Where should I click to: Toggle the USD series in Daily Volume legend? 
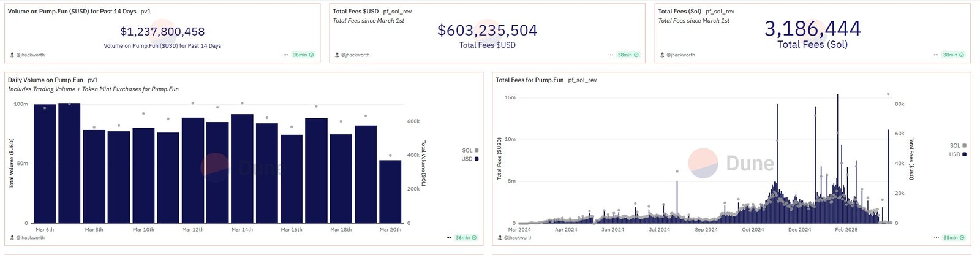(x=470, y=159)
